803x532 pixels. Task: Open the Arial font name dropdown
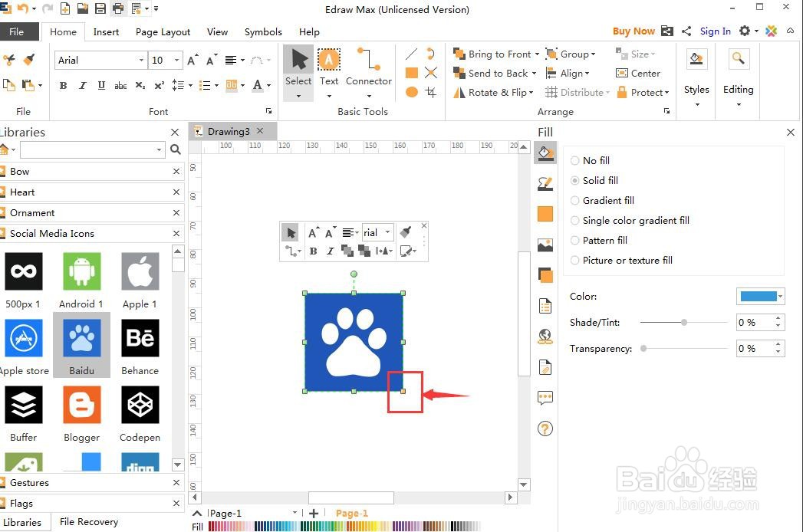[141, 61]
